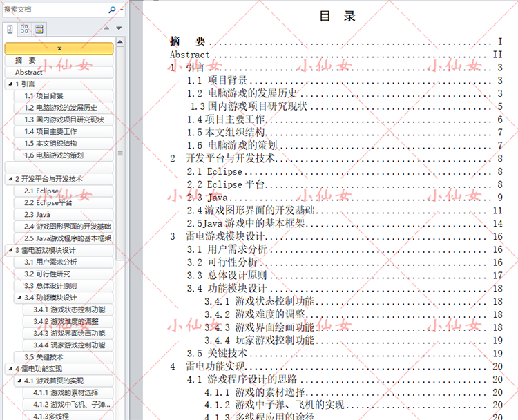The width and height of the screenshot is (518, 420).
Task: Go to the next heading arrow
Action: (x=119, y=28)
